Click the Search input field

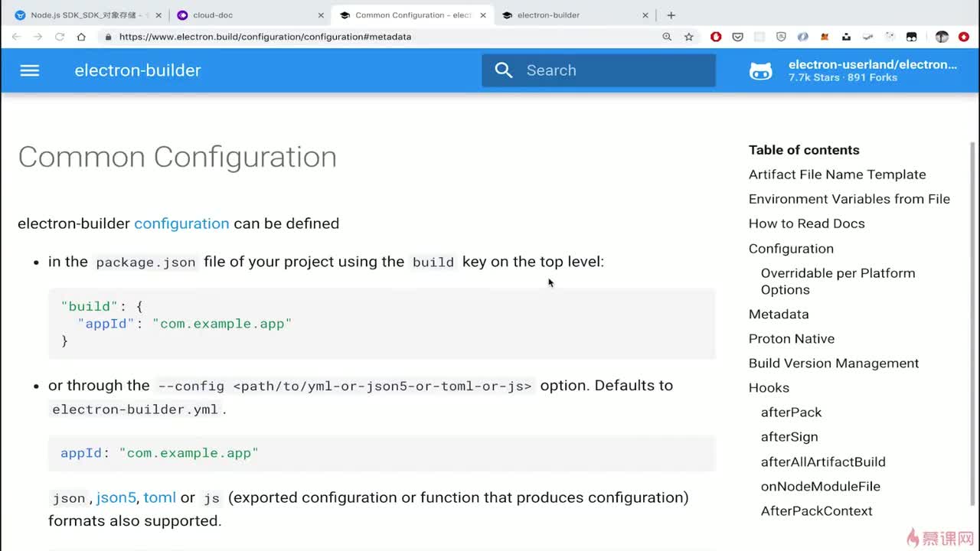(612, 70)
